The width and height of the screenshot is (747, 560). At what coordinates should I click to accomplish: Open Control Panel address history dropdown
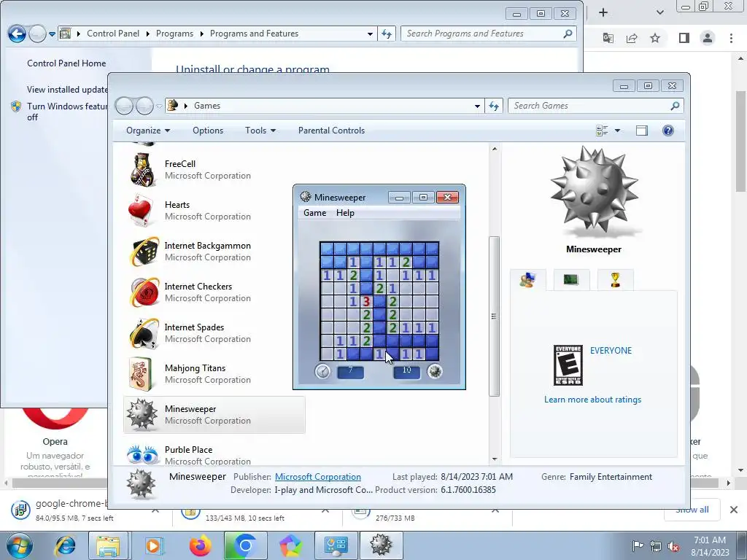pos(370,34)
